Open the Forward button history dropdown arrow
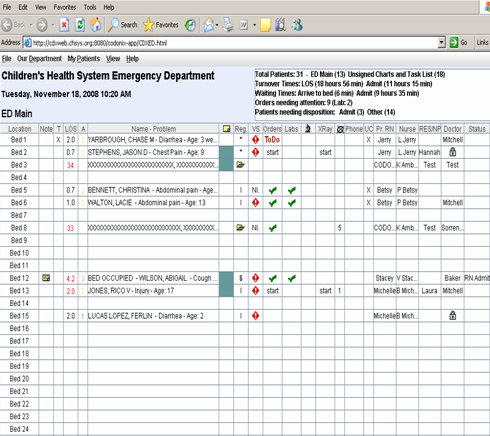The height and width of the screenshot is (436, 490). tap(53, 25)
